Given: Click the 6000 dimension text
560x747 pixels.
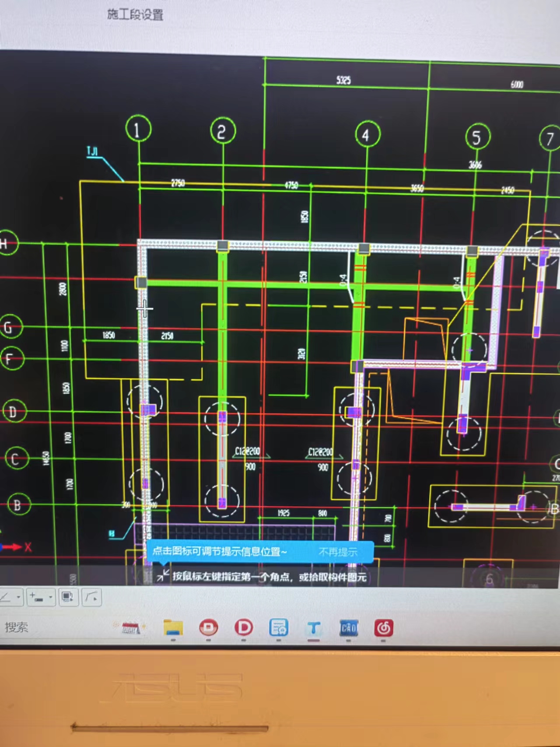Looking at the screenshot, I should [517, 84].
